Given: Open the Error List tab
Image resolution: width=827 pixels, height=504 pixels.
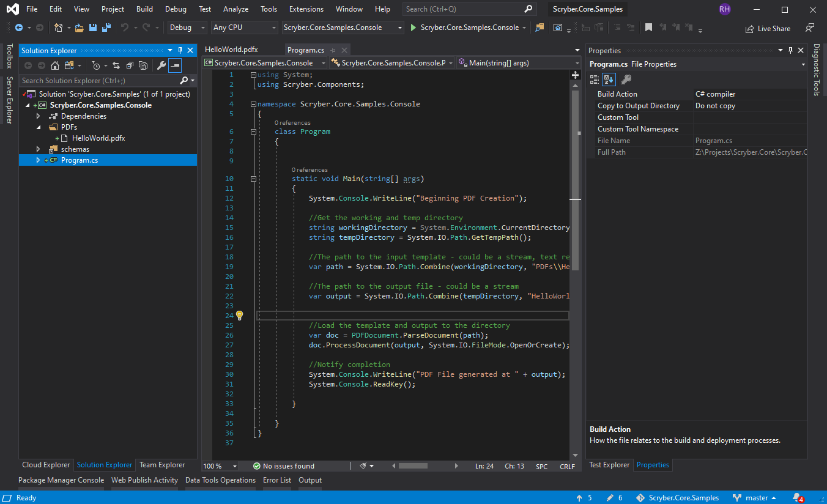Looking at the screenshot, I should 277,480.
